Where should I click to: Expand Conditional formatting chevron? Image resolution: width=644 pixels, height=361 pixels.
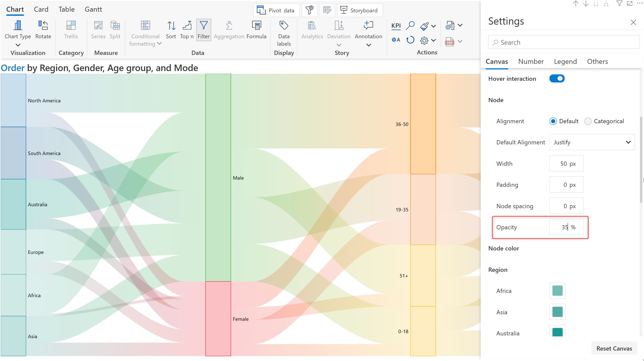159,43
